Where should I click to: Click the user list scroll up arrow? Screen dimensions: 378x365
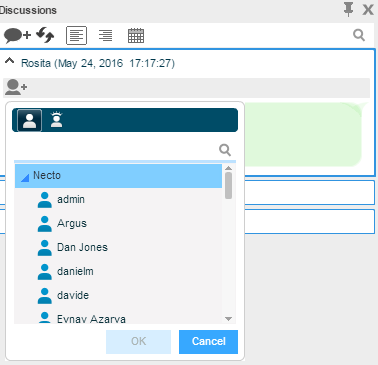click(x=228, y=168)
